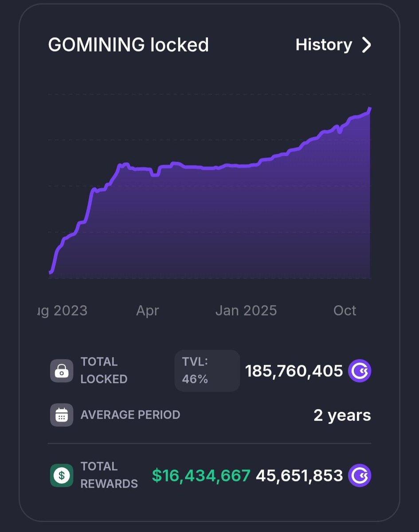Click the $16,434,667 rewards value
This screenshot has height=532, width=419.
pos(201,476)
